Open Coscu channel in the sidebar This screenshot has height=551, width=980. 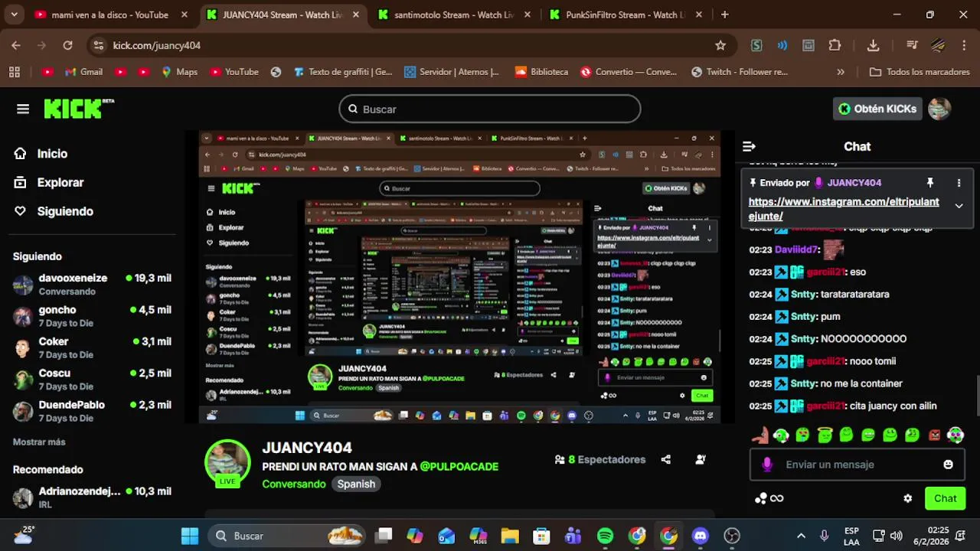click(x=92, y=379)
